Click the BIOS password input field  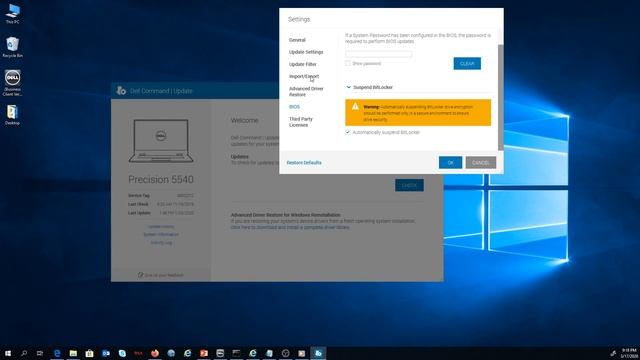point(378,54)
